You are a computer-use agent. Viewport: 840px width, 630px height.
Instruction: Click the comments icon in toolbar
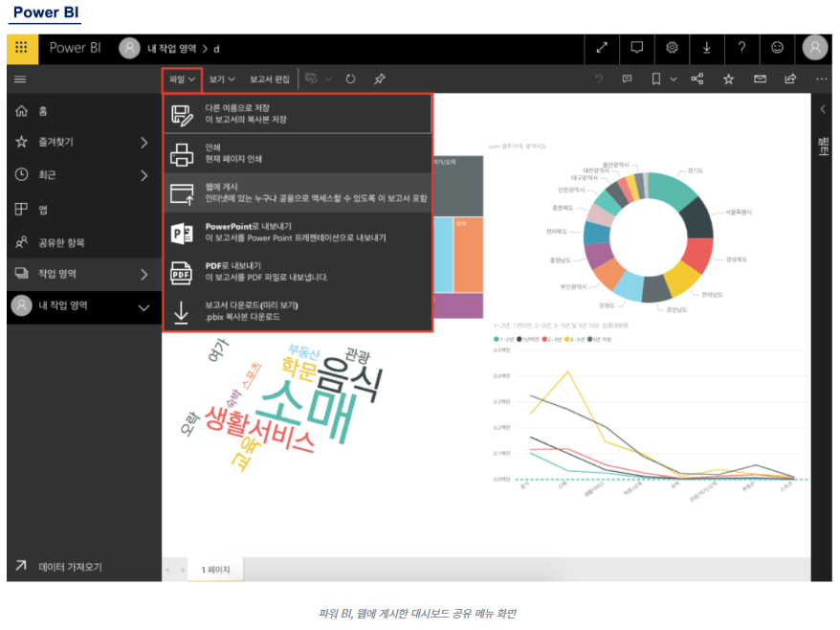click(627, 79)
